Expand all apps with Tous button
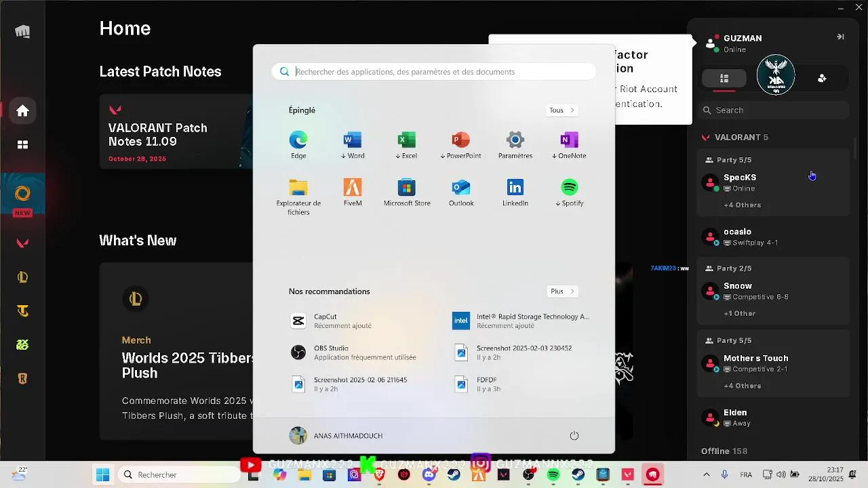Image resolution: width=868 pixels, height=488 pixels. point(562,110)
